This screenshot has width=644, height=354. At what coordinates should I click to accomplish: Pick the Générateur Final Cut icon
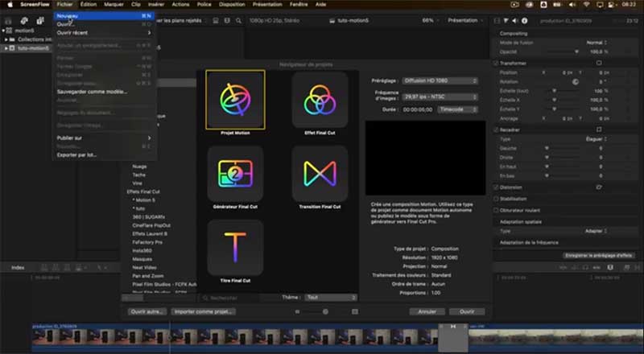click(235, 173)
